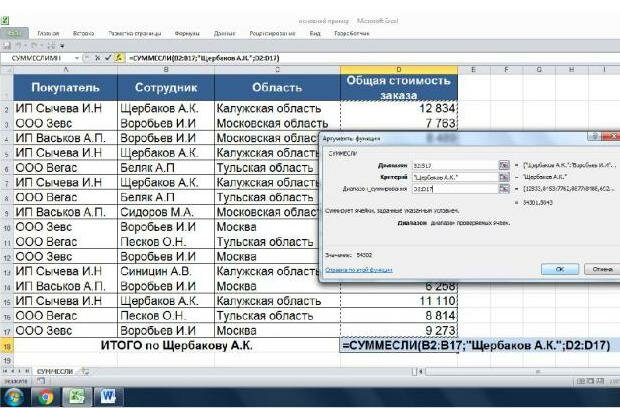Click the Сотрудник header cell
The width and height of the screenshot is (620, 408).
(166, 87)
